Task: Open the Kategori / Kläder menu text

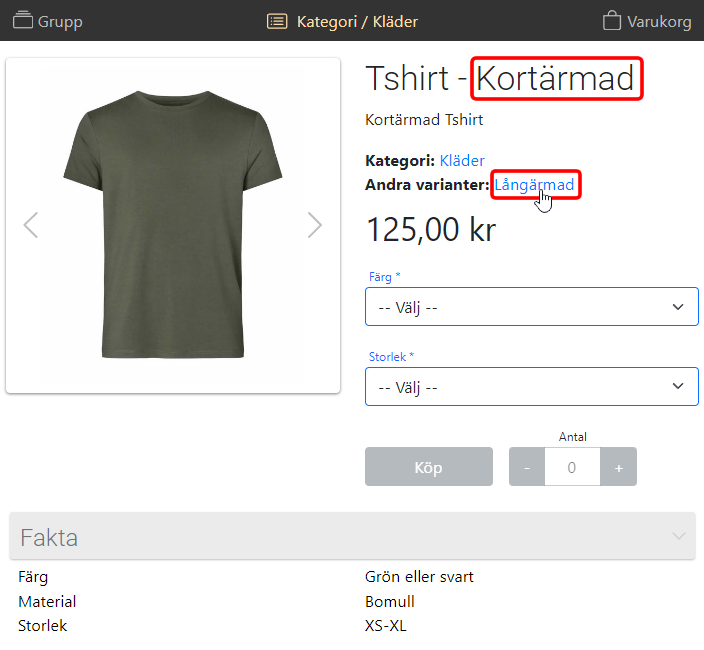Action: (357, 21)
